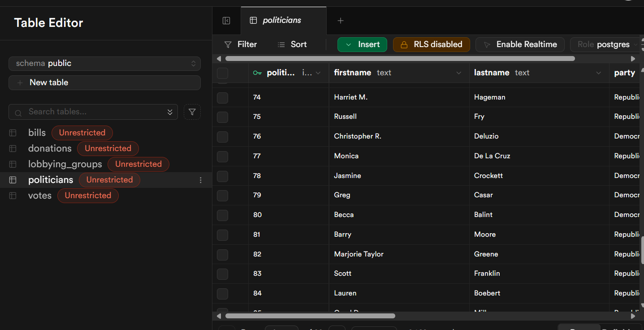
Task: Select the checkbox for Scott Franklin
Action: [223, 274]
